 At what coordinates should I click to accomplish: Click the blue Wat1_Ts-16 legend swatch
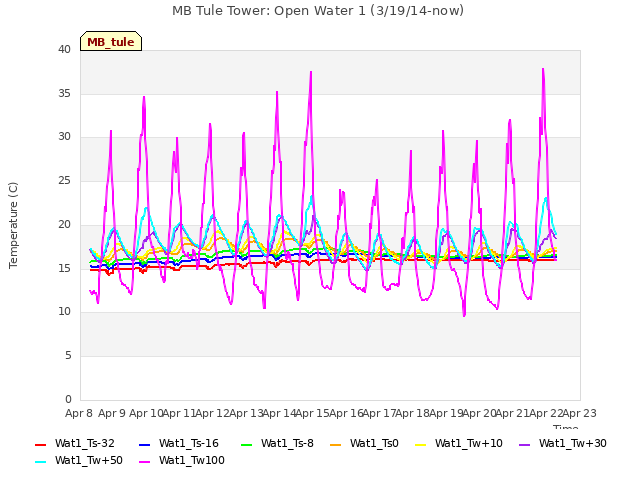145,444
